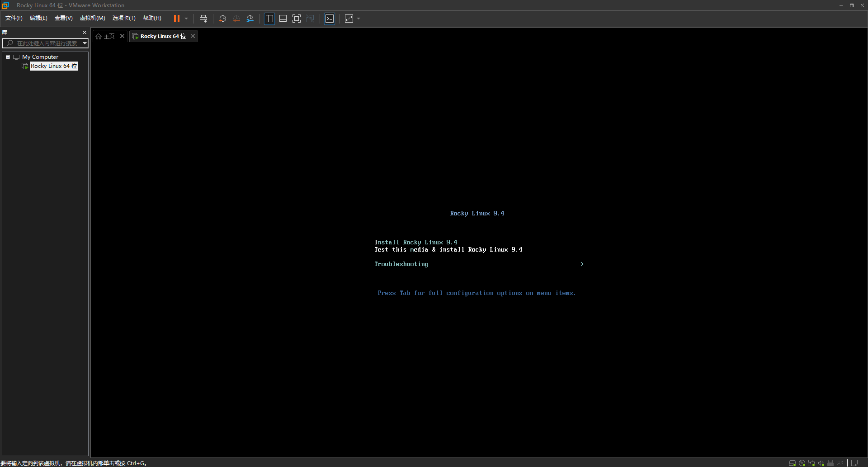This screenshot has height=467, width=868.
Task: Take a snapshot of this virtual machine
Action: [223, 19]
